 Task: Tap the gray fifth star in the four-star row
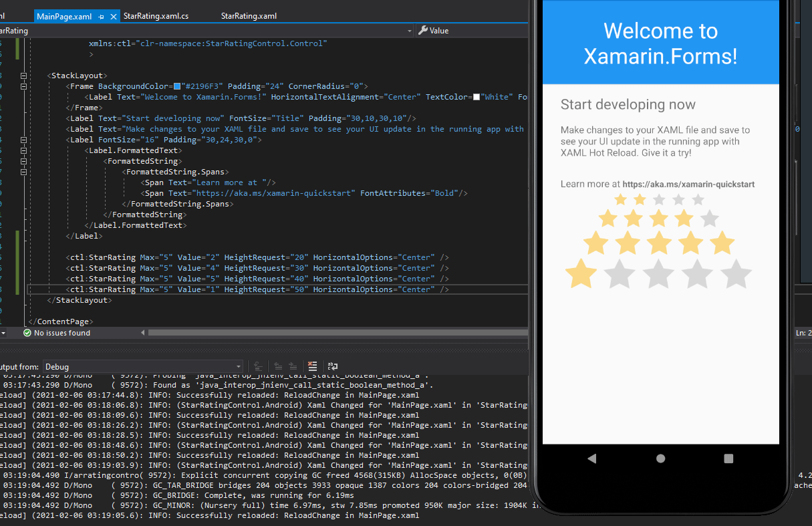[x=709, y=218]
